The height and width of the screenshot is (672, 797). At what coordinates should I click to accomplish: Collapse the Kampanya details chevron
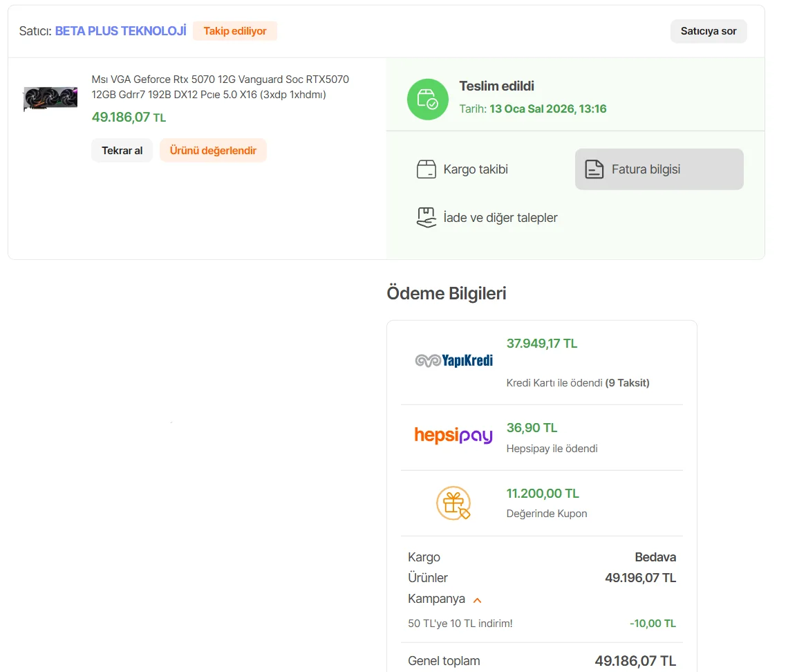click(x=477, y=599)
